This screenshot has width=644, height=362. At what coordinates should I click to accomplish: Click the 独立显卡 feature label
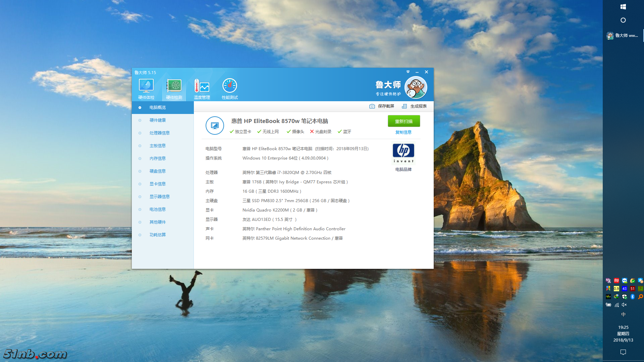pos(243,132)
